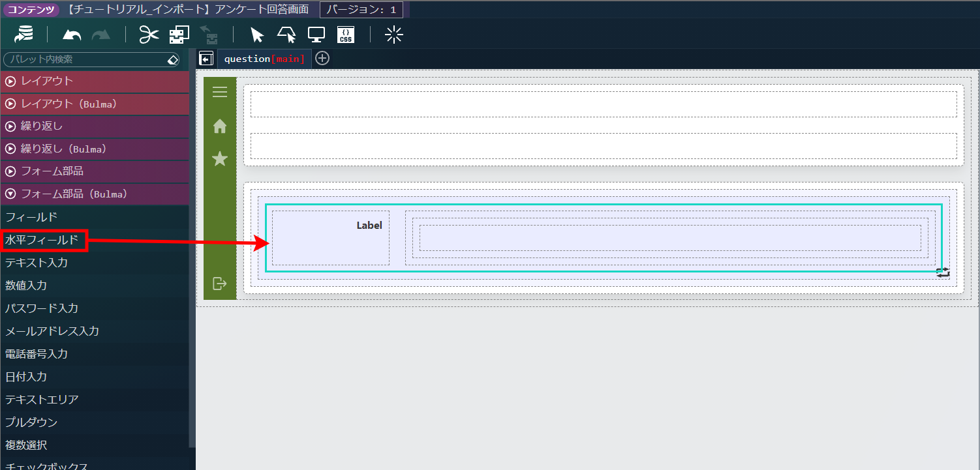Add a new container with the plus icon
The width and height of the screenshot is (980, 470).
pos(322,58)
